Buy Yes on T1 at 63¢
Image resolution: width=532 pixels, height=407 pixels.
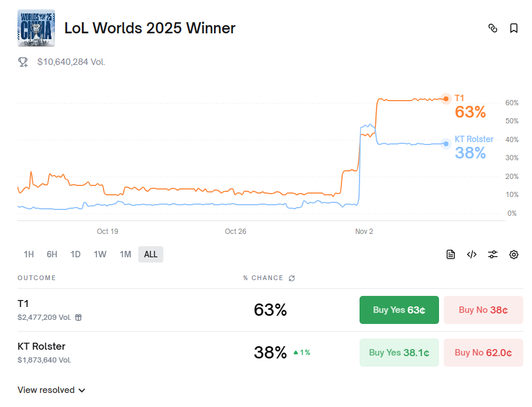point(399,310)
